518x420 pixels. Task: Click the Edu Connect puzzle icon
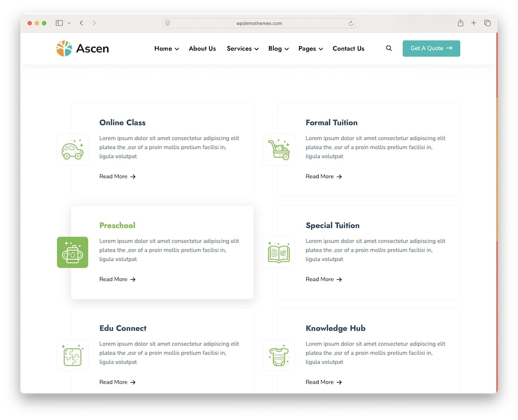point(73,355)
